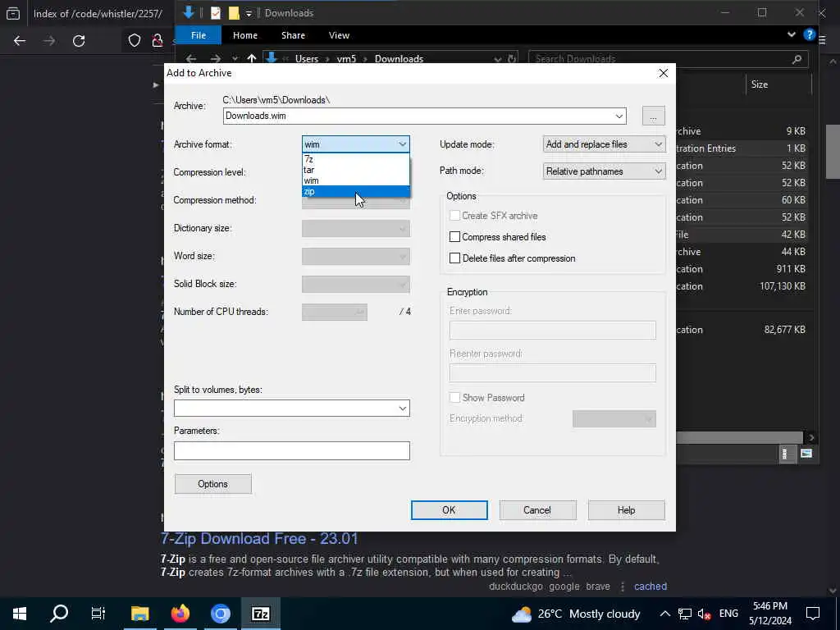Click the taskbar Search icon
The image size is (840, 630).
[x=59, y=614]
